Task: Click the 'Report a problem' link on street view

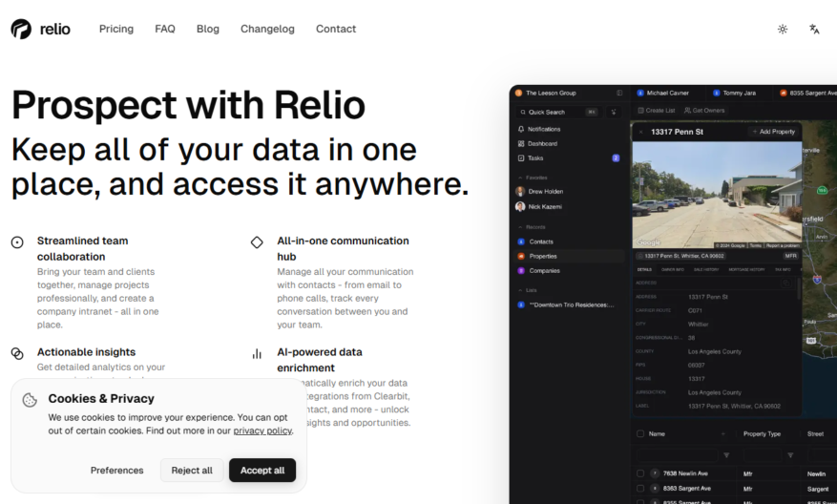Action: click(x=784, y=245)
